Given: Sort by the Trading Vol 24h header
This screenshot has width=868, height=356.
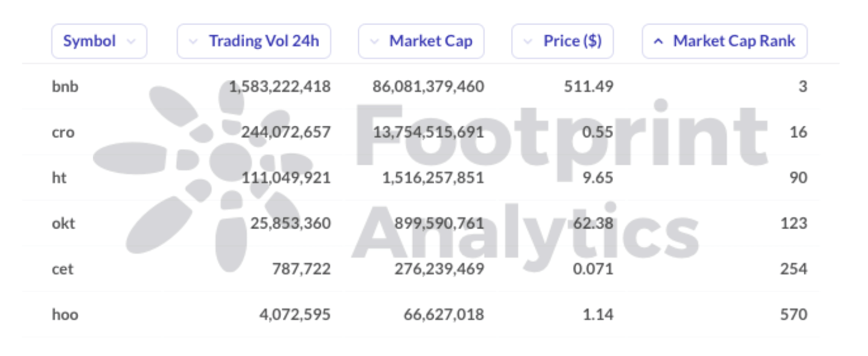Looking at the screenshot, I should (x=254, y=41).
